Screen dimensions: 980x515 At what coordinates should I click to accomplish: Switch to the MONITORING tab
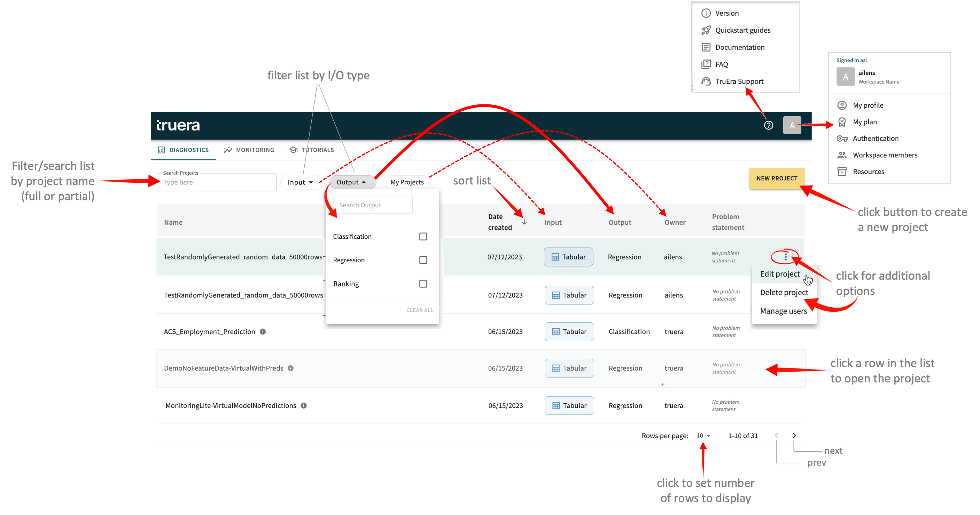pyautogui.click(x=249, y=150)
